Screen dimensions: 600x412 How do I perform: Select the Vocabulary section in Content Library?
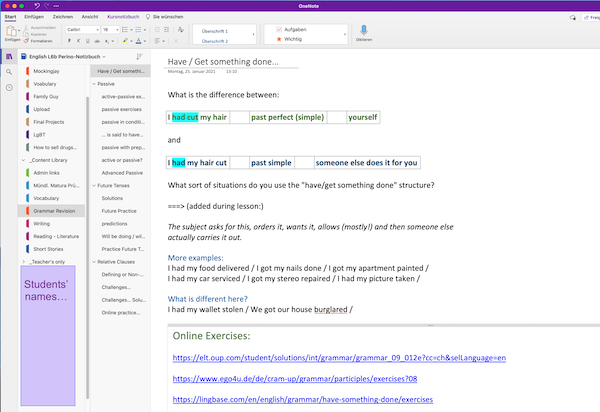[46, 198]
